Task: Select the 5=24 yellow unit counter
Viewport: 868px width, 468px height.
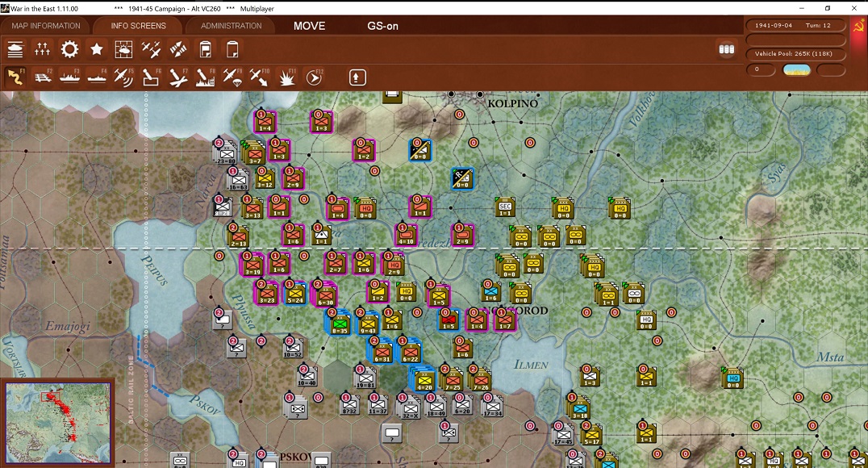Action: pyautogui.click(x=295, y=293)
